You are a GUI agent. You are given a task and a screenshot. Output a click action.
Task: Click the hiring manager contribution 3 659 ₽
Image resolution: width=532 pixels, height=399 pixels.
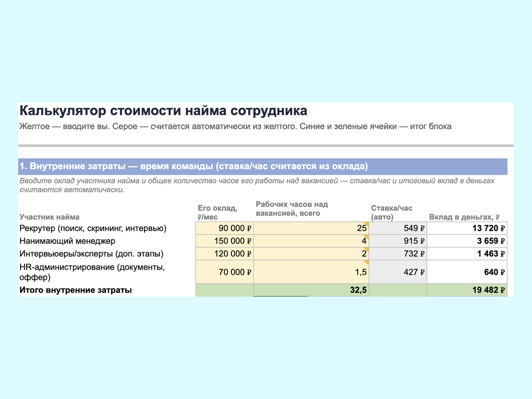tap(467, 241)
